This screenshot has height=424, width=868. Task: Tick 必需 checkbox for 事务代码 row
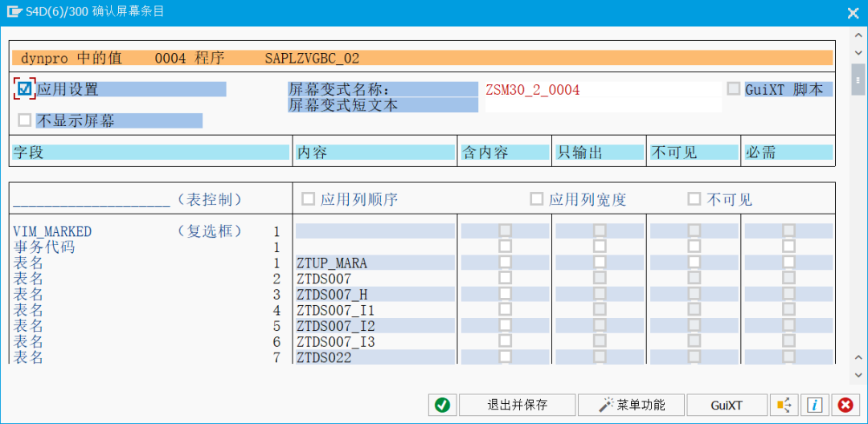[x=789, y=246]
